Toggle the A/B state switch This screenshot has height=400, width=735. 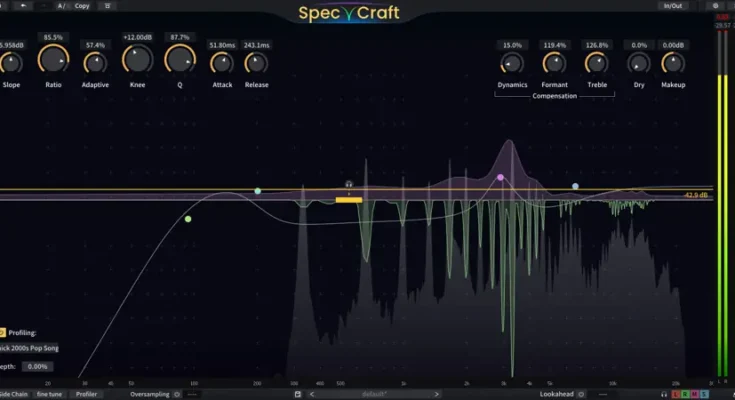62,5
